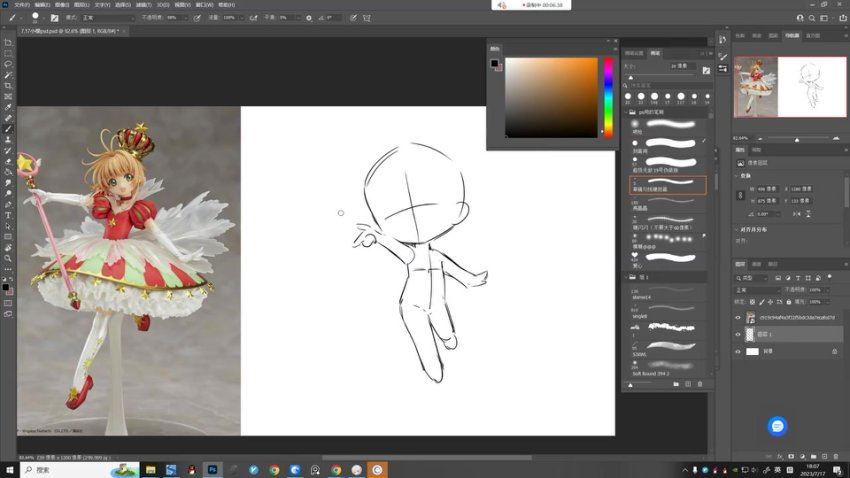Screen dimensions: 850x478
Task: Collapse the 组 1 brush group
Action: (626, 277)
